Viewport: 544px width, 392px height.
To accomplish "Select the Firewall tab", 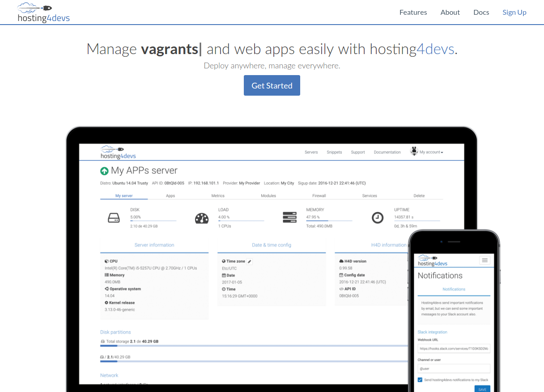I will tap(319, 196).
